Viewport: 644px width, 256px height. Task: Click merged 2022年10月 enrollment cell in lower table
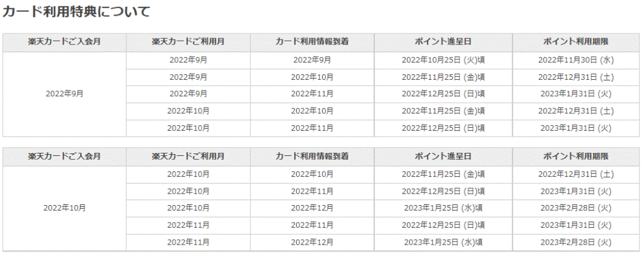coord(64,208)
